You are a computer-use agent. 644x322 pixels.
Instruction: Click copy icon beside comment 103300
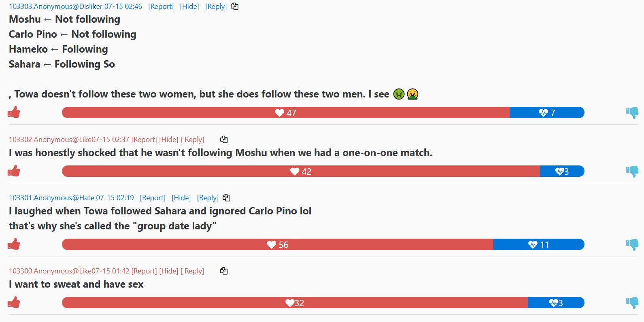click(x=224, y=271)
